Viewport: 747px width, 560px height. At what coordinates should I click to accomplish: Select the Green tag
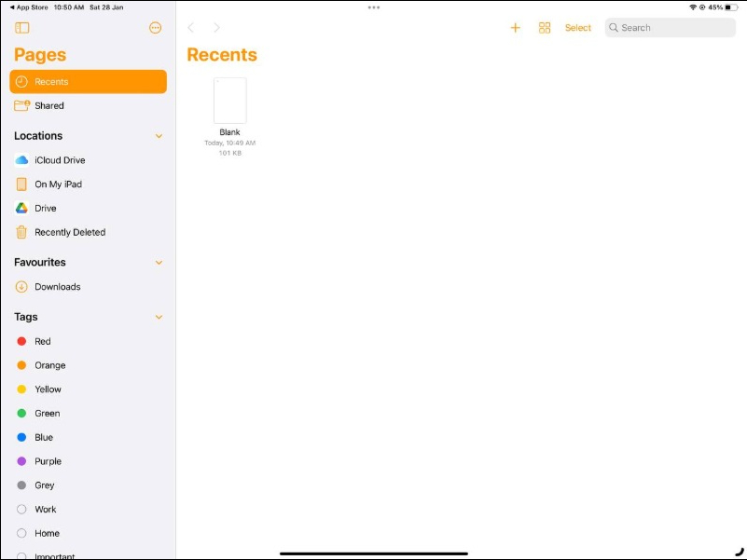89,414
